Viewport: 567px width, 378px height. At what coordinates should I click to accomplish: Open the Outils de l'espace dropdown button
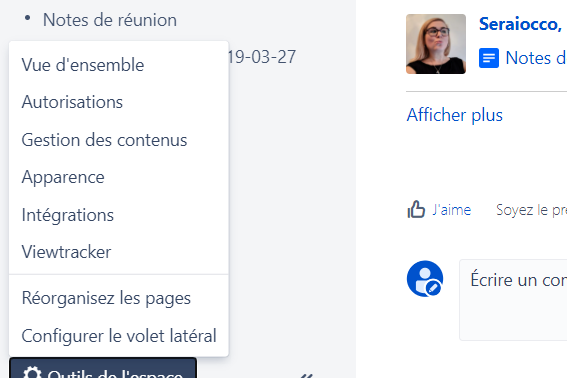[103, 368]
